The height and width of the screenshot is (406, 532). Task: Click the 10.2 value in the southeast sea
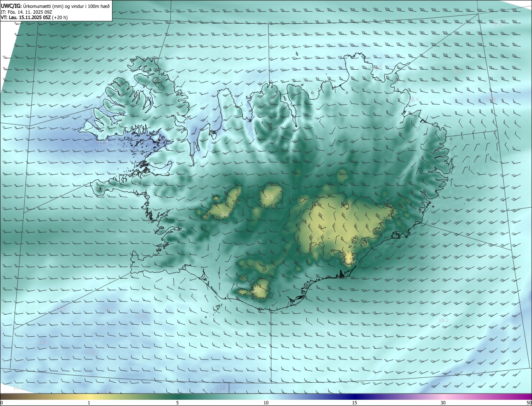tap(444, 320)
